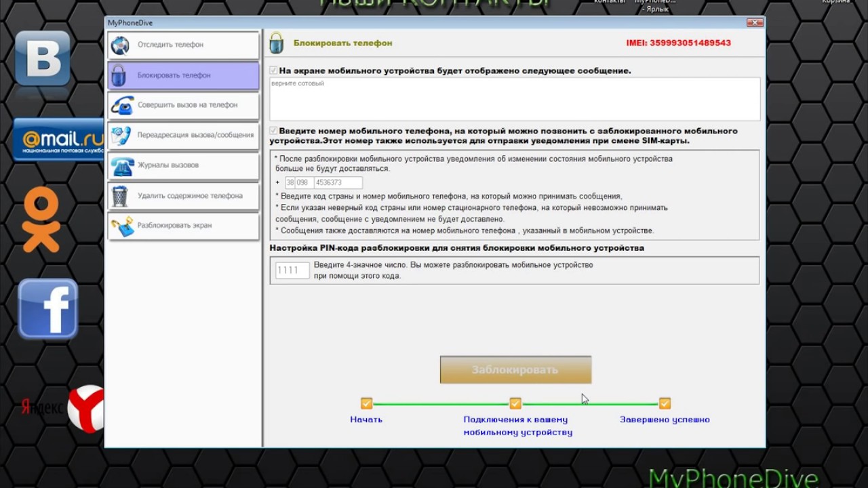Viewport: 868px width, 488px height.
Task: Select the Блокировать телефон section
Action: pos(183,75)
